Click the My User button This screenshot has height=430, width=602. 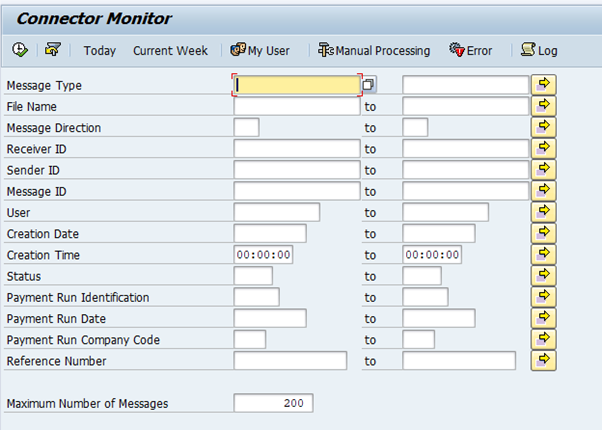click(x=261, y=50)
